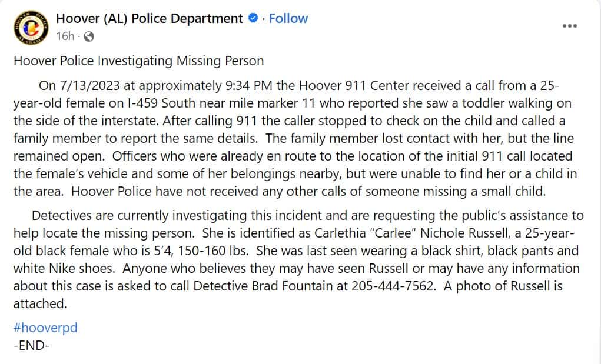Open more actions via the overflow control
Viewport: 601px width, 364px height.
(570, 25)
